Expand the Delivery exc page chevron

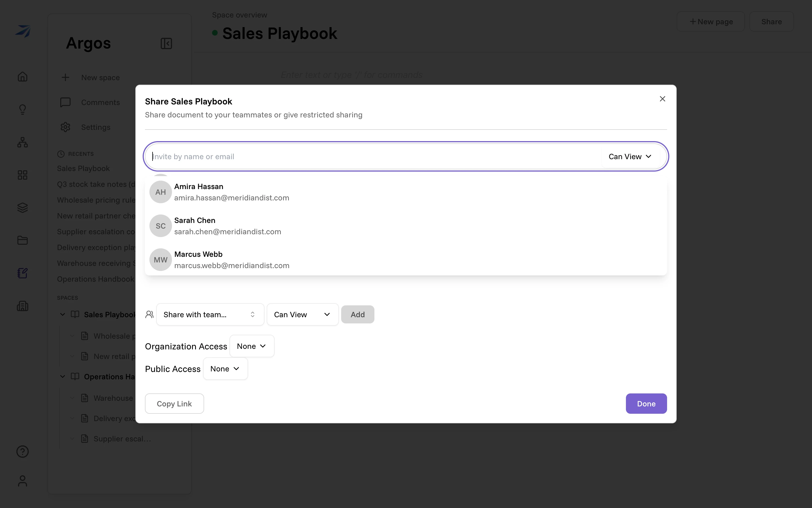72,419
